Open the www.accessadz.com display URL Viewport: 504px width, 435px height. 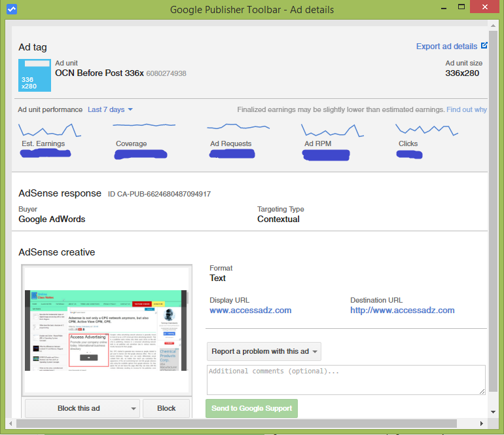coord(251,311)
